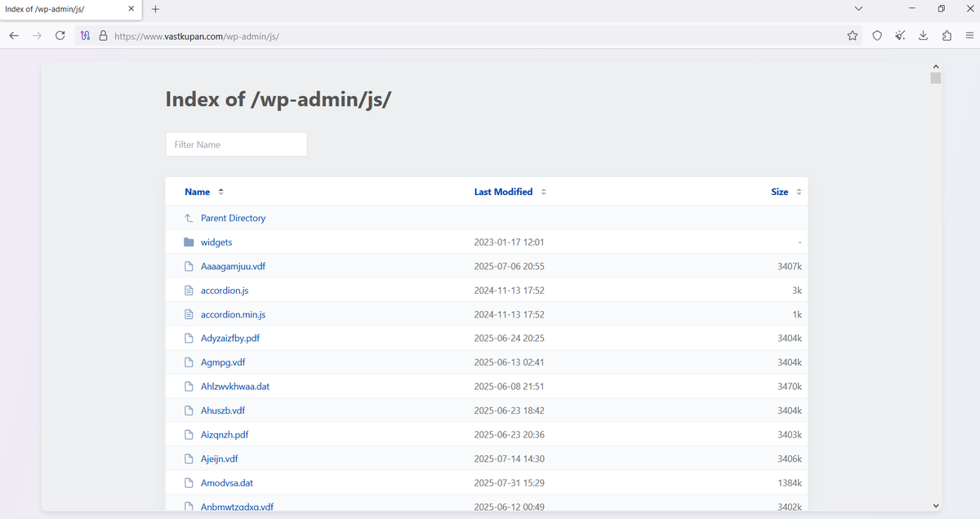Screen dimensions: 980x519
Task: Go back with the browser back arrow
Action: pos(14,36)
